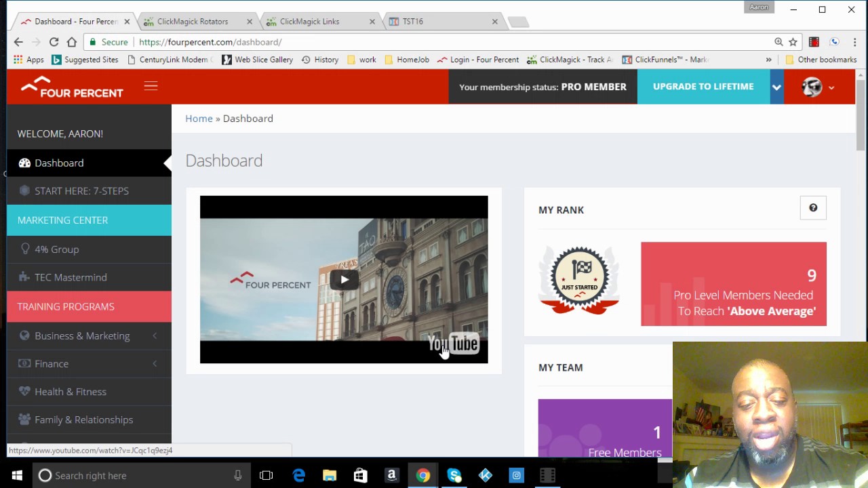Close the ClickMagick Links tab

pos(372,22)
